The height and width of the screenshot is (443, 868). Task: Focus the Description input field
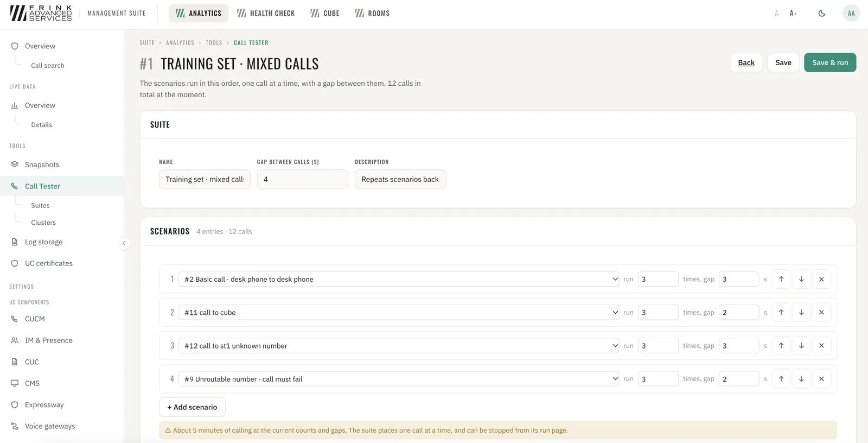400,179
